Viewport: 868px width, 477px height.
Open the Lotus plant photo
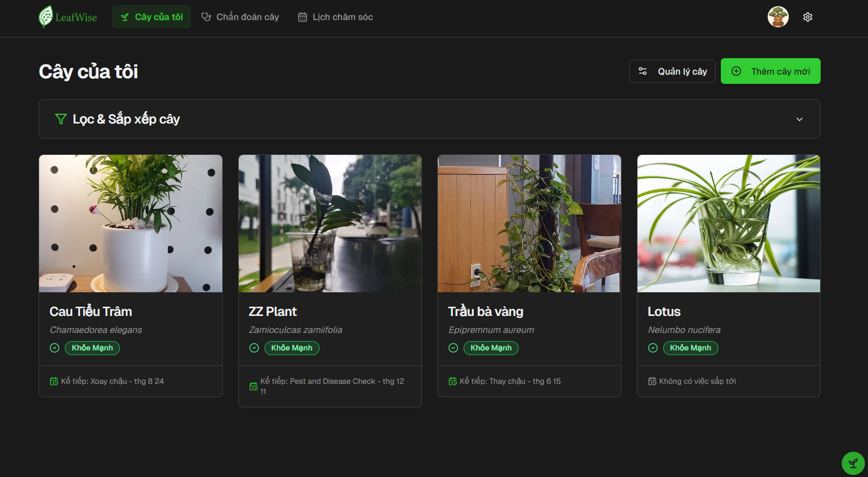pyautogui.click(x=729, y=223)
